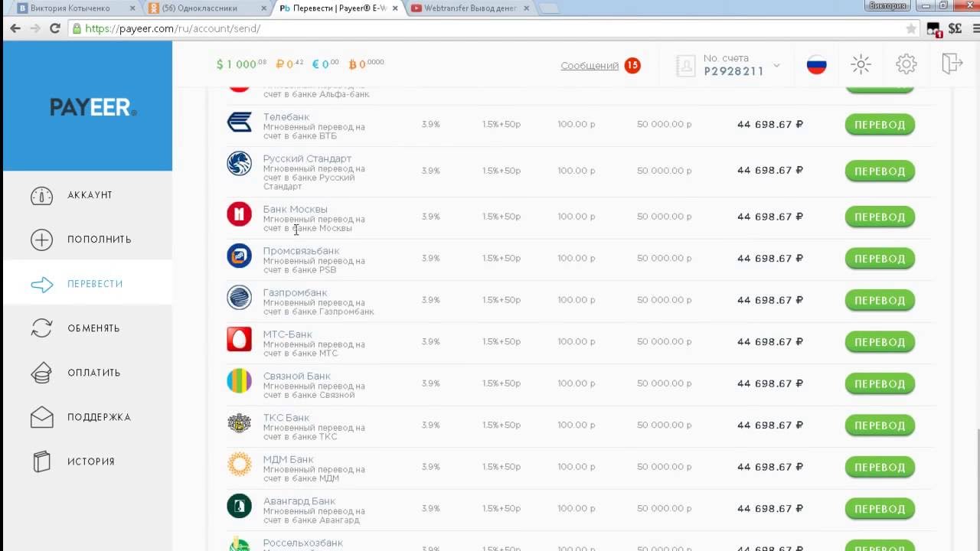The height and width of the screenshot is (551, 980).
Task: Click the МТС-Банк red egg logo
Action: 239,339
